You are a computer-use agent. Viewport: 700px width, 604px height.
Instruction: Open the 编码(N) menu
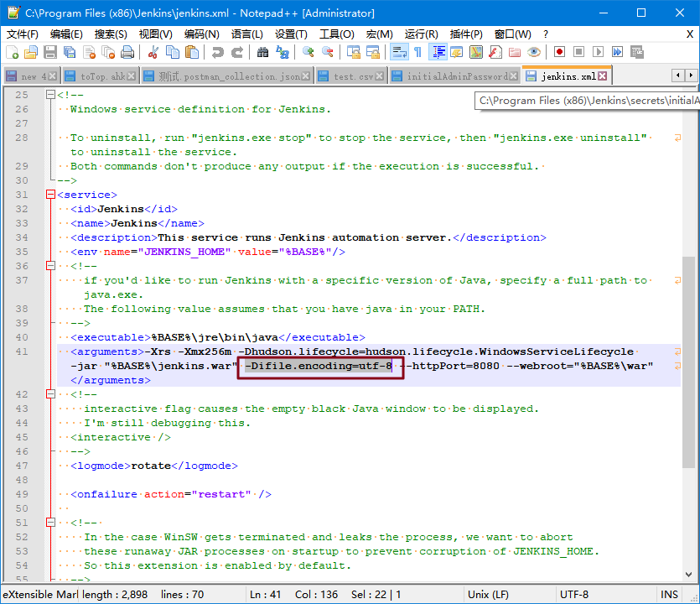tap(202, 34)
